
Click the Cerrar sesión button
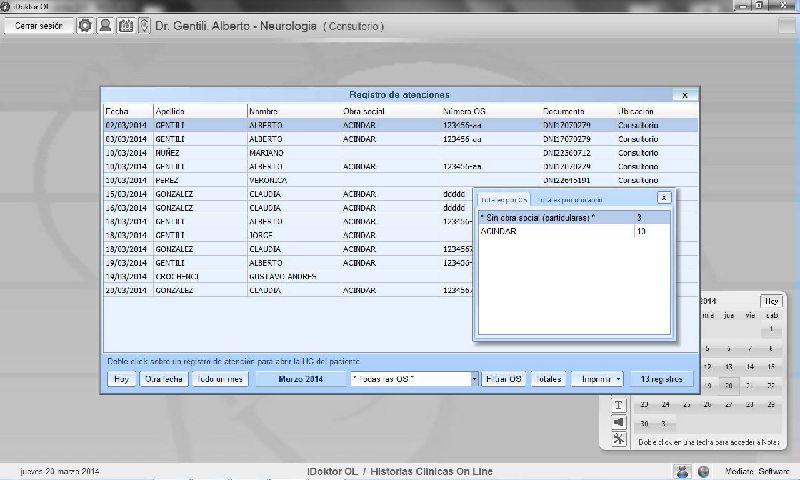click(39, 26)
